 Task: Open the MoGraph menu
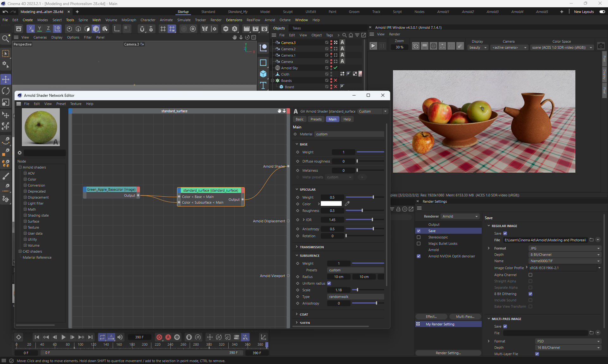[x=129, y=20]
